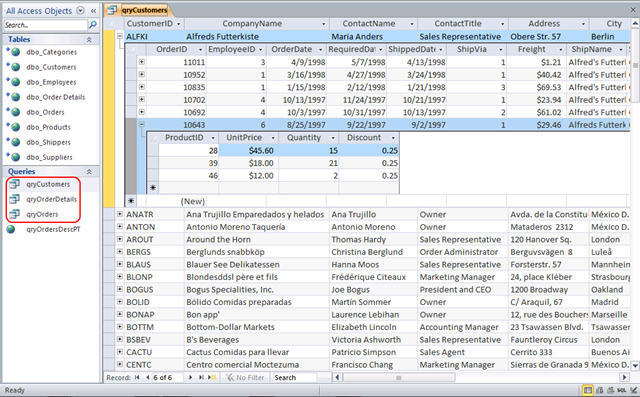Select the CENTC customer ID cell
The height and width of the screenshot is (397, 640).
(x=154, y=365)
